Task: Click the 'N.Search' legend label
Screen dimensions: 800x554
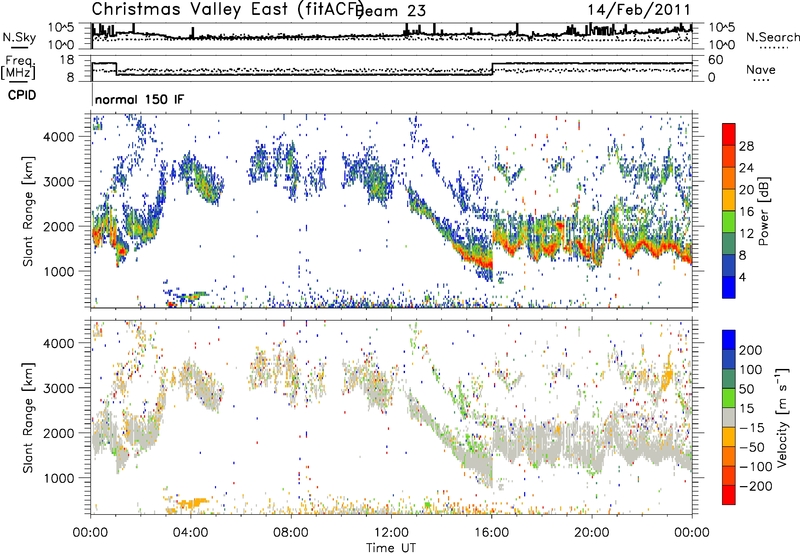Action: (772, 37)
